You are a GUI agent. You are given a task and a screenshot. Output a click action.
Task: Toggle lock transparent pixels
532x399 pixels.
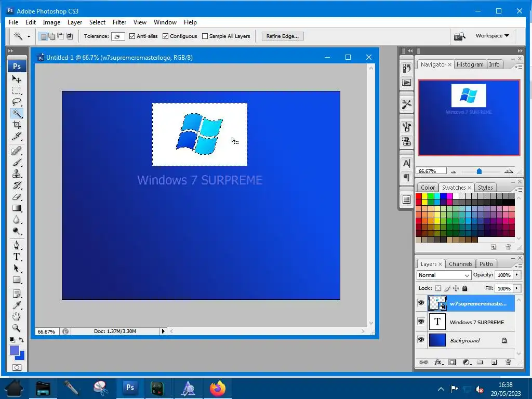click(438, 288)
